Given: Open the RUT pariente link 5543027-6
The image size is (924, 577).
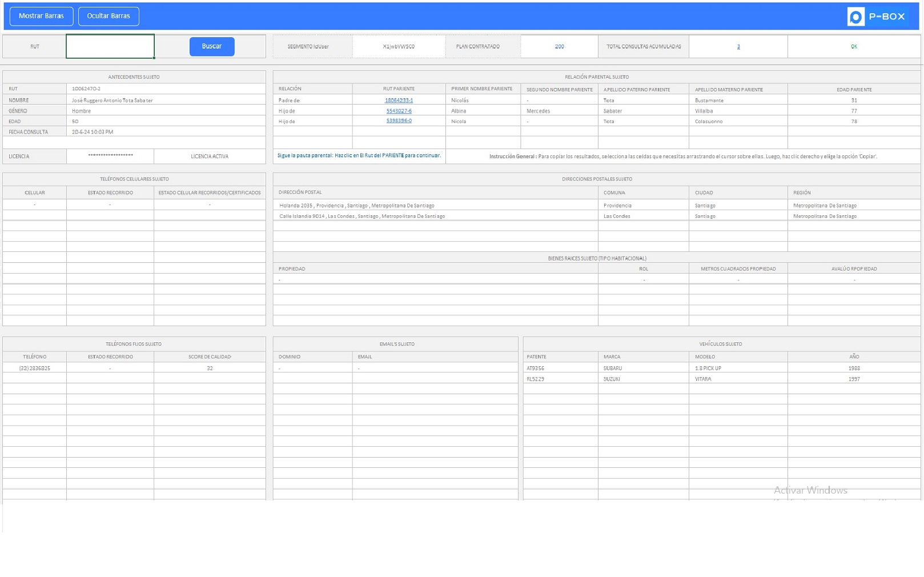Looking at the screenshot, I should pos(399,110).
